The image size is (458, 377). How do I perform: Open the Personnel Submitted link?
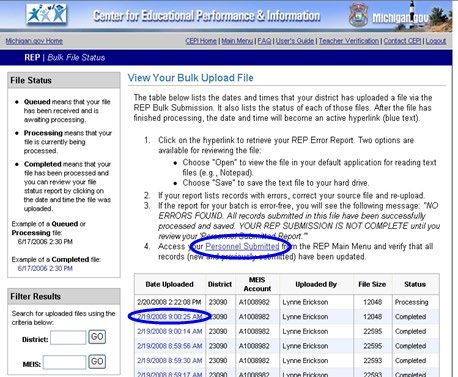click(x=242, y=246)
